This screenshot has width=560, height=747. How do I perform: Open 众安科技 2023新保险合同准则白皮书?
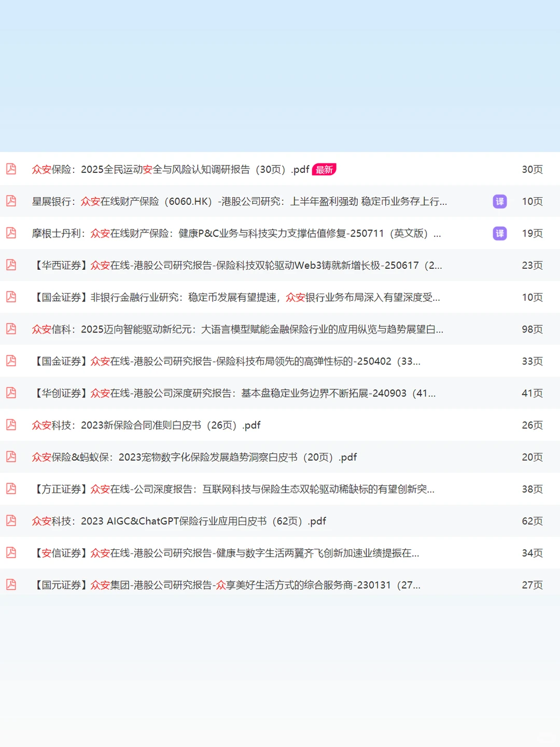click(146, 425)
